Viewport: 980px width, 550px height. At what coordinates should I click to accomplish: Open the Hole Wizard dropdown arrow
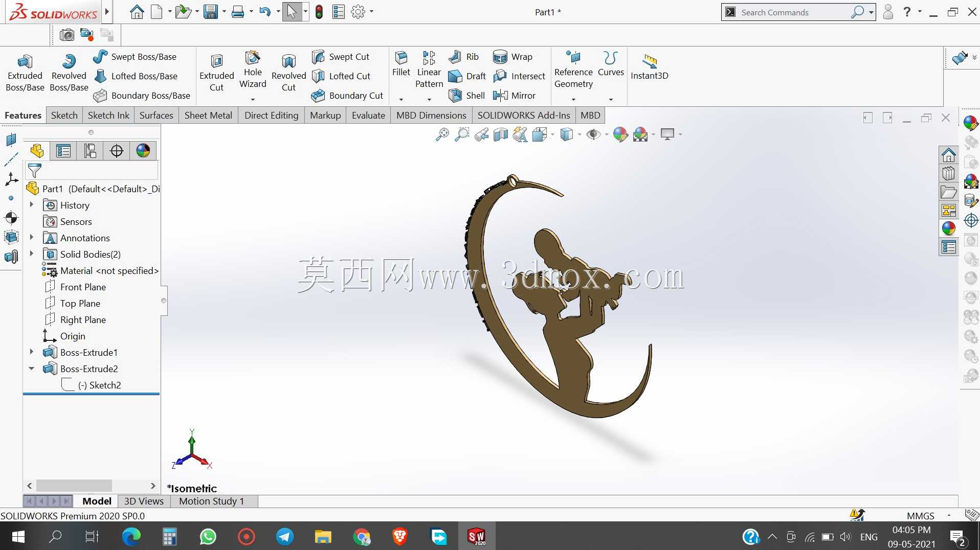[x=253, y=100]
